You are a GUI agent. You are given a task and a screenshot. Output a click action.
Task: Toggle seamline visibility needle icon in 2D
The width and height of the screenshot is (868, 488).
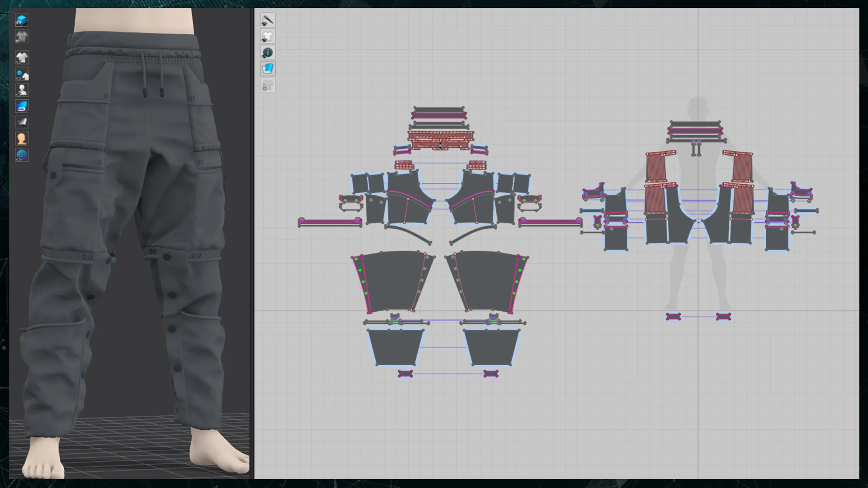click(x=268, y=20)
